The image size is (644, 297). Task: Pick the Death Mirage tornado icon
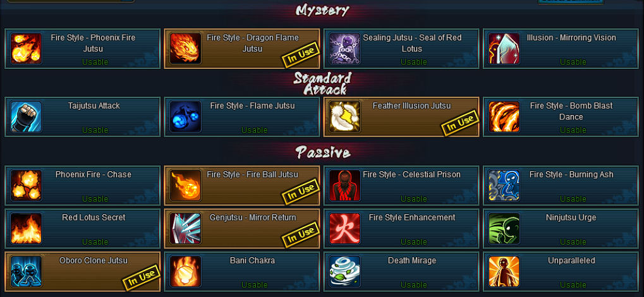tap(344, 272)
